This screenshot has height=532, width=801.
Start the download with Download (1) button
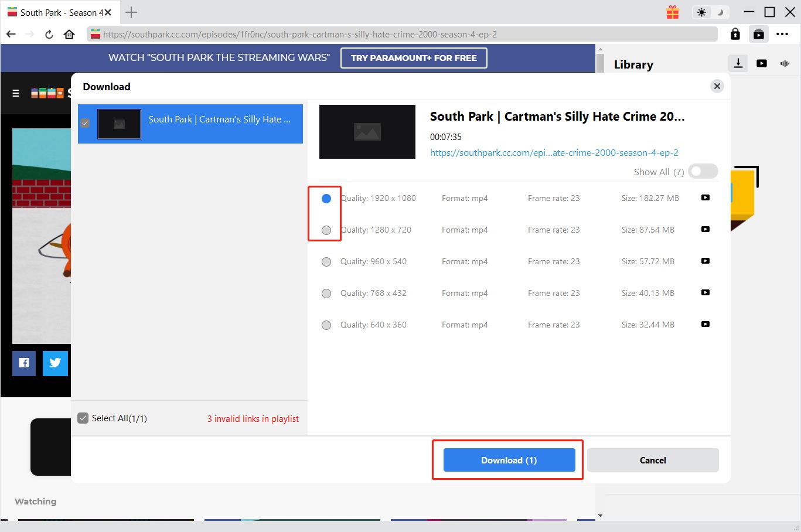coord(509,460)
